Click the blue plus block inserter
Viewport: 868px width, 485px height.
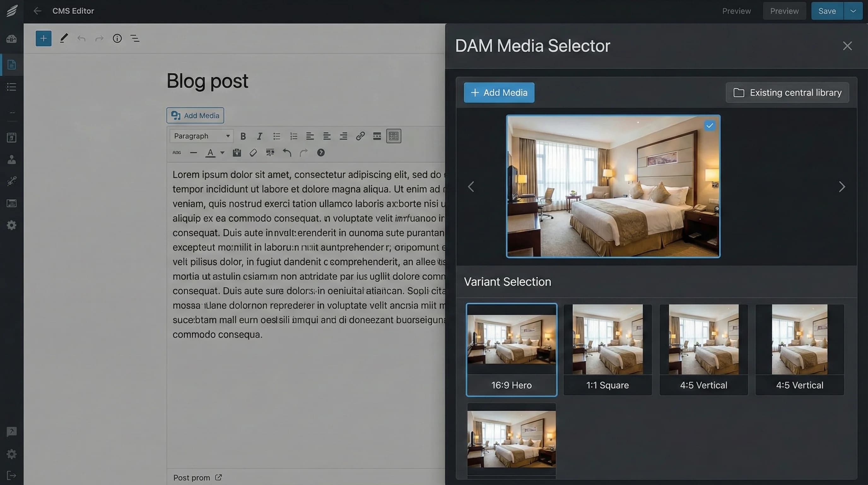pyautogui.click(x=44, y=39)
